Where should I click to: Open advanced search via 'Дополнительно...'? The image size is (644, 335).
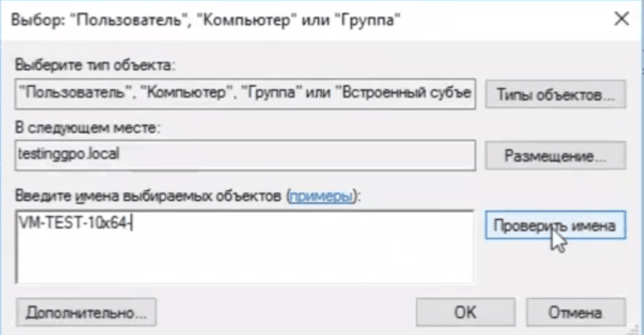pos(86,311)
